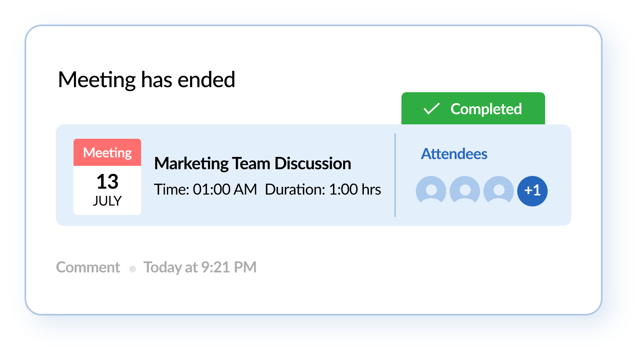
Task: Select the second attendee avatar
Action: (x=465, y=191)
